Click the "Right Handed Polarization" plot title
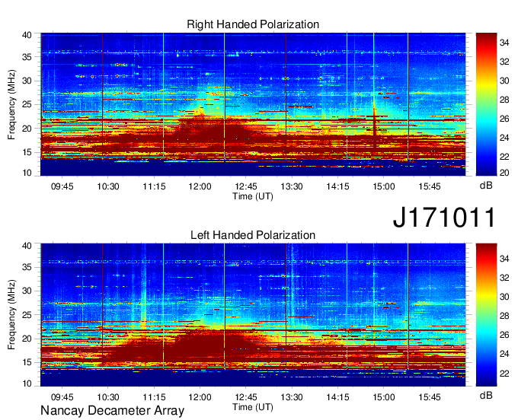The image size is (518, 420). tap(253, 24)
